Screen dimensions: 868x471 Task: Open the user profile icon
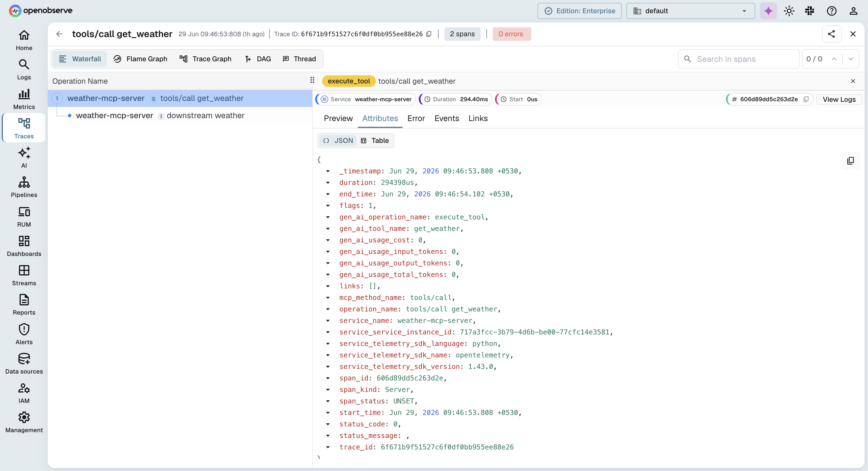(x=854, y=11)
